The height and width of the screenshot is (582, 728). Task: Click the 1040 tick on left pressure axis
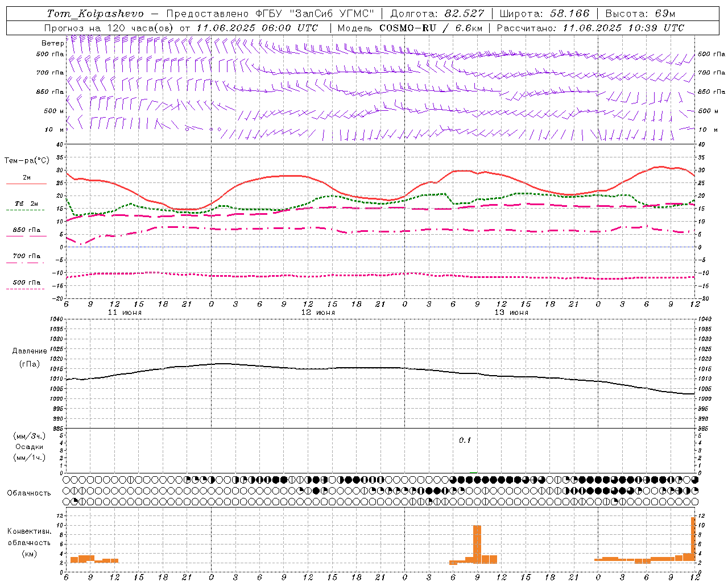pos(56,319)
